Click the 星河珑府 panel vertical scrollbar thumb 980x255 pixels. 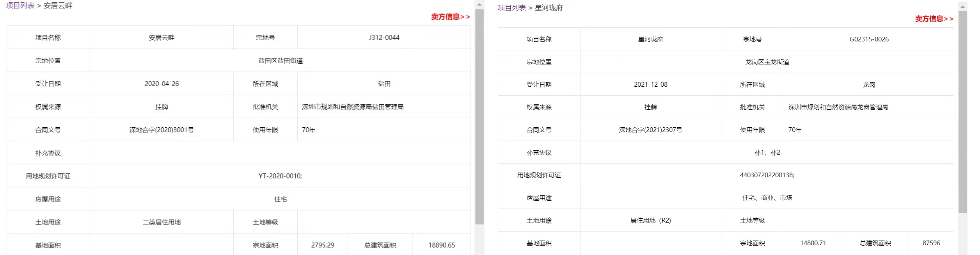(963, 112)
